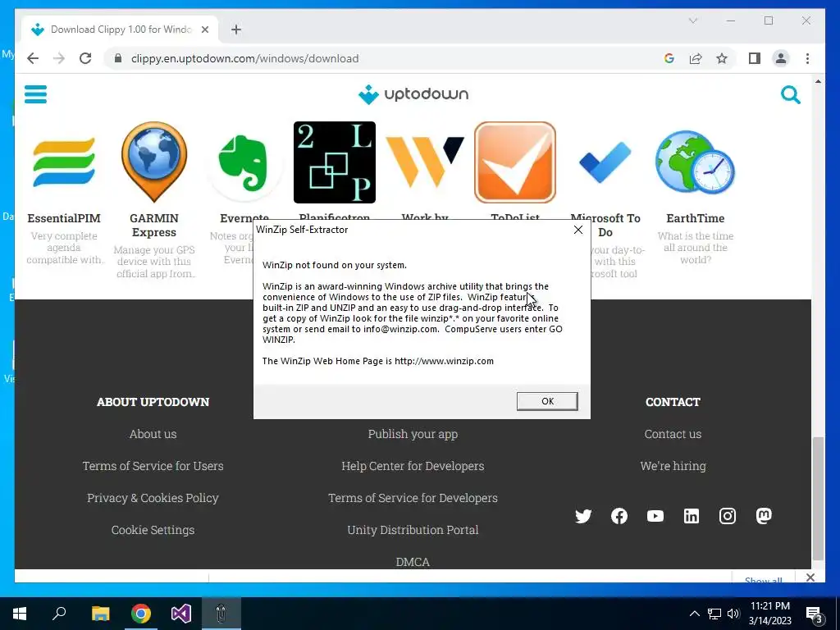Click OK in the WinZip Self-Extractor dialog
Image resolution: width=840 pixels, height=630 pixels.
(547, 401)
